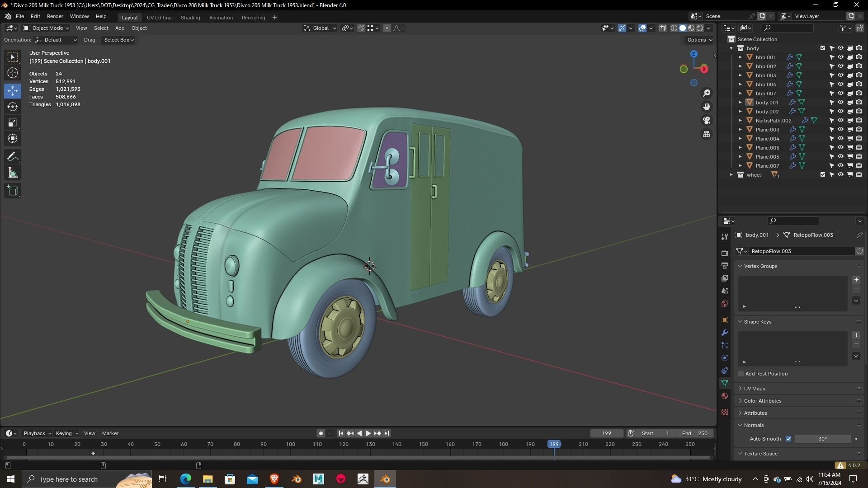This screenshot has height=488, width=868.
Task: Click the End frame 250 field
Action: 694,433
